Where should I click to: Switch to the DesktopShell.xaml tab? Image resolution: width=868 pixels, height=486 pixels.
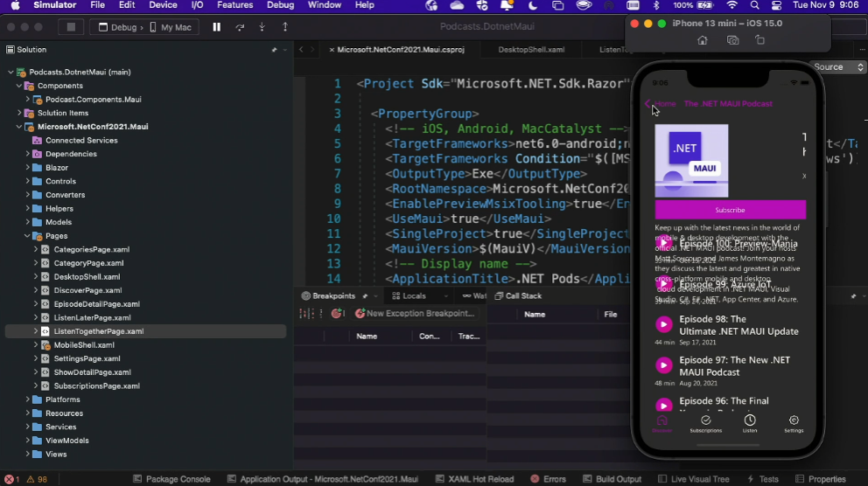coord(531,50)
